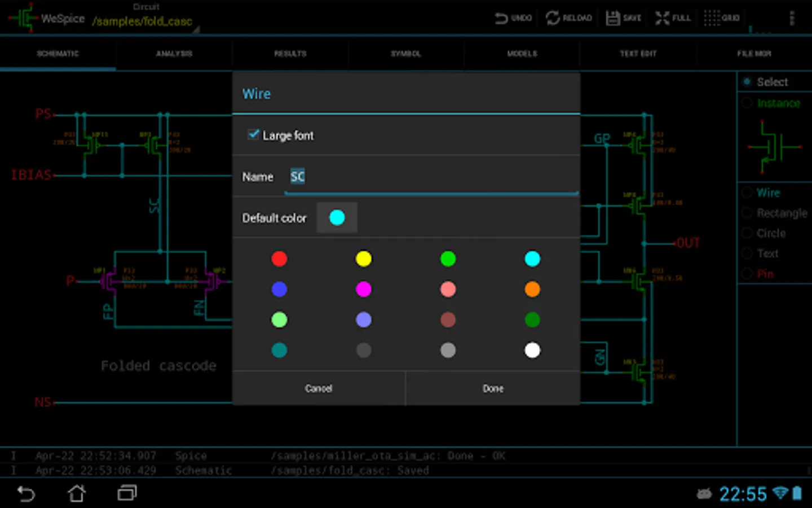The height and width of the screenshot is (508, 812).
Task: Pick the lavender color swatch
Action: point(364,319)
